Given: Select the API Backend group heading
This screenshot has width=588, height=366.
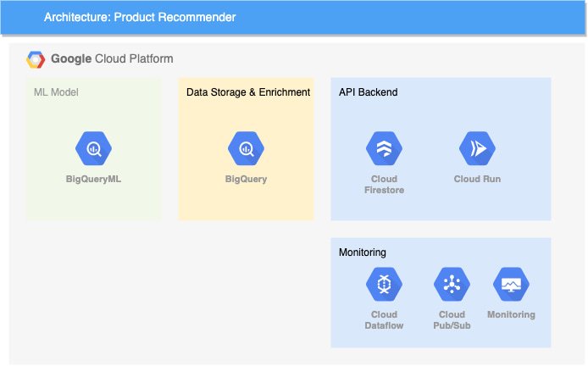Looking at the screenshot, I should pos(369,92).
